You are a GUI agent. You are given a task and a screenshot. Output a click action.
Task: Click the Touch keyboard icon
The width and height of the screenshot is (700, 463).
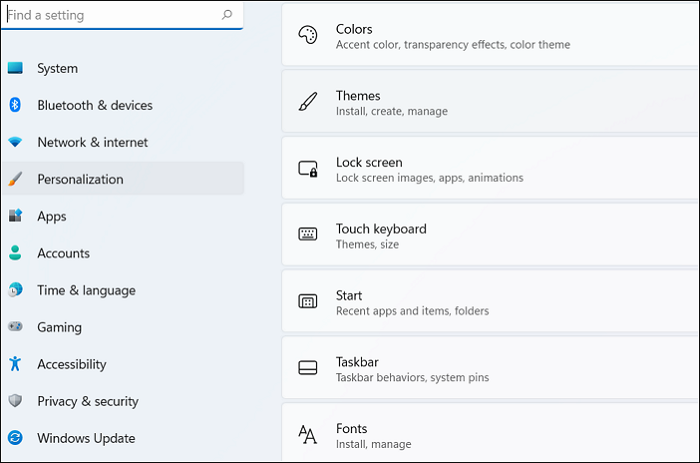click(308, 235)
